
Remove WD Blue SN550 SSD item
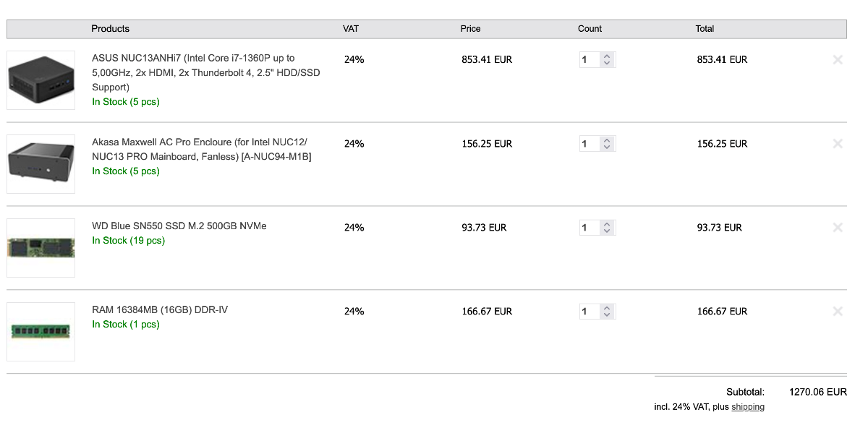click(838, 228)
